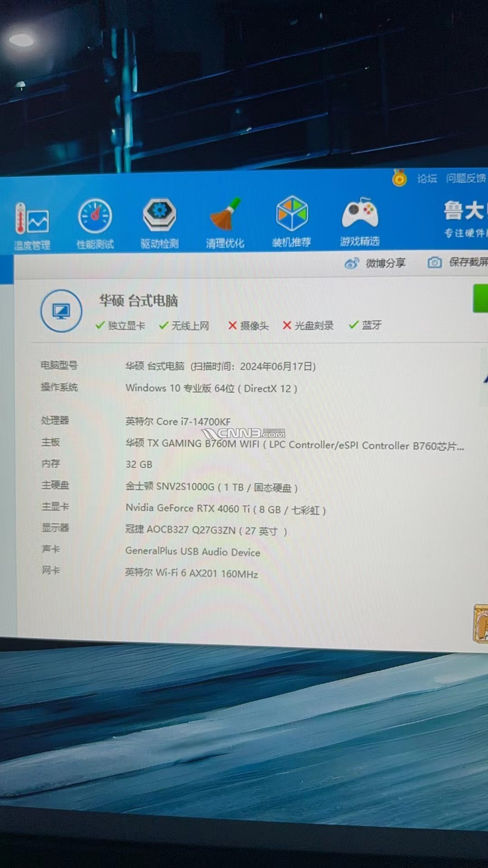Select the 主硬盘 row label

pos(56,485)
